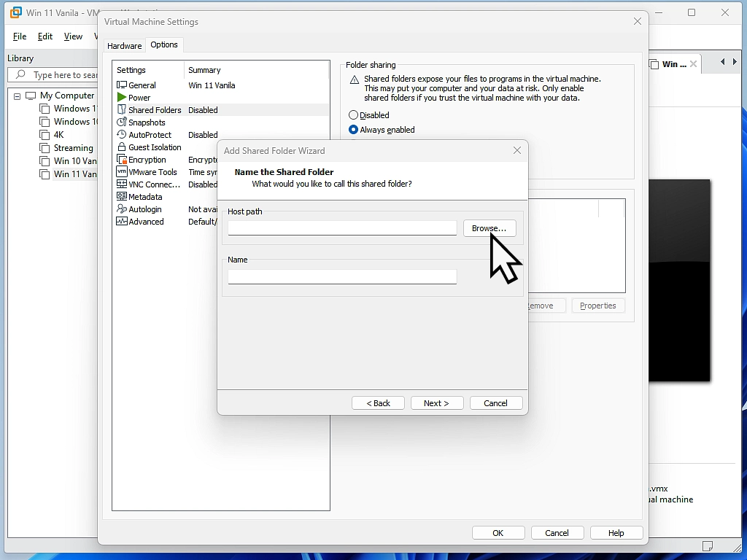Cancel the Add Shared Folder Wizard

click(x=495, y=402)
